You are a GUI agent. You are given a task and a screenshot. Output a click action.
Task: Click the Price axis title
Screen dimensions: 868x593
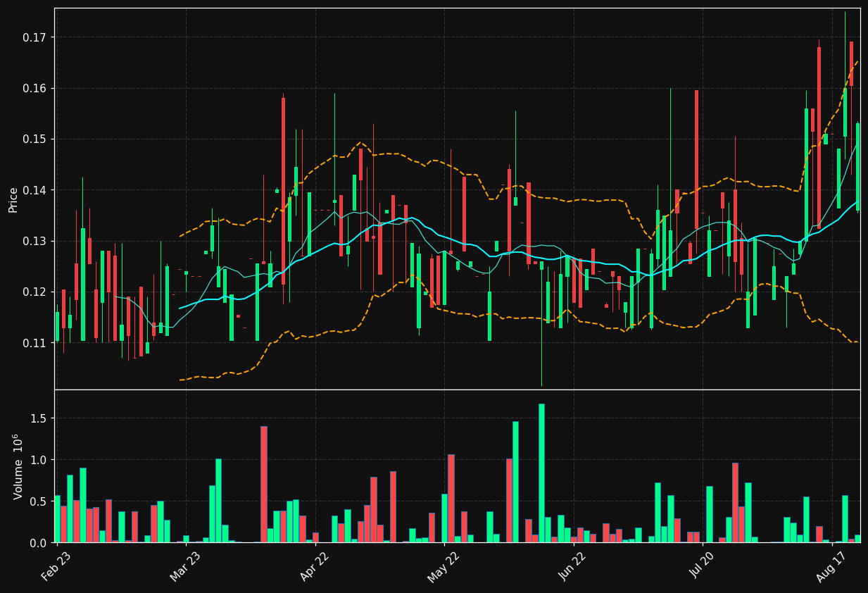coord(13,199)
